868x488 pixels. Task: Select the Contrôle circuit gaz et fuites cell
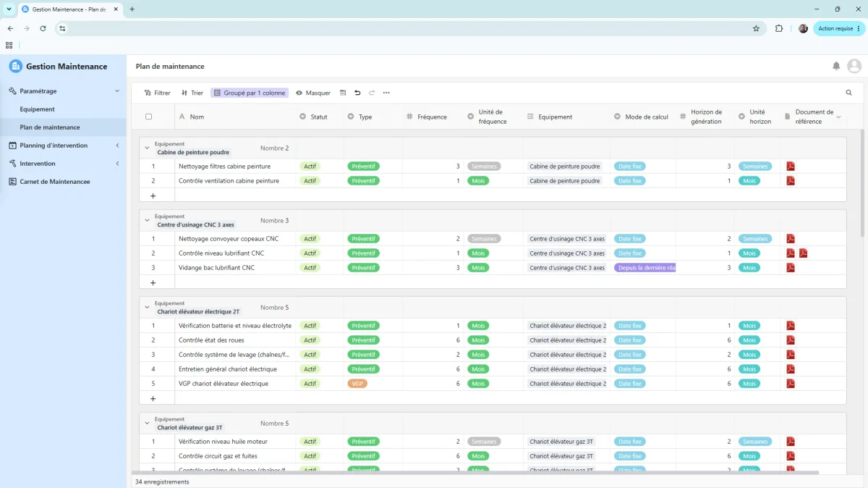click(x=235, y=456)
